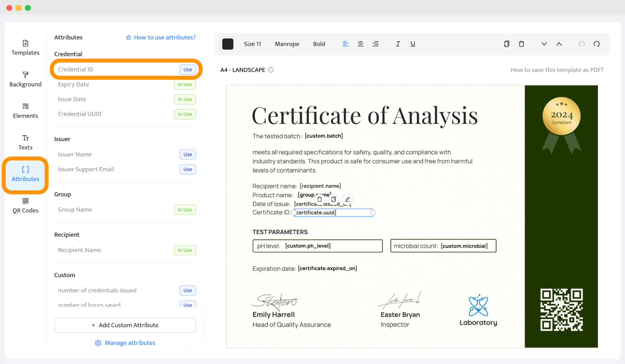Screen dimensions: 625x364
Task: Select the [custom.ph_level] field box
Action: click(x=317, y=246)
